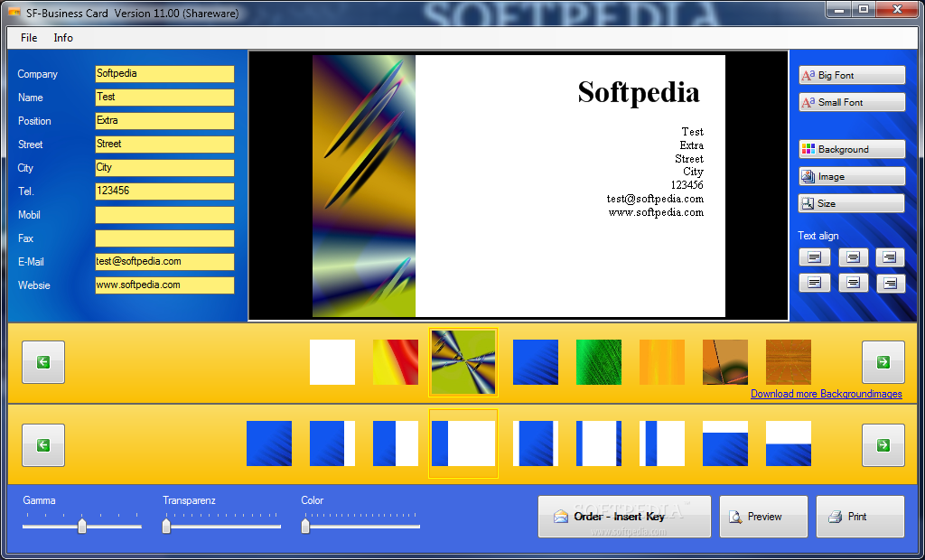Viewport: 925px width, 560px height.
Task: Click the Color slider handle
Action: tap(305, 525)
